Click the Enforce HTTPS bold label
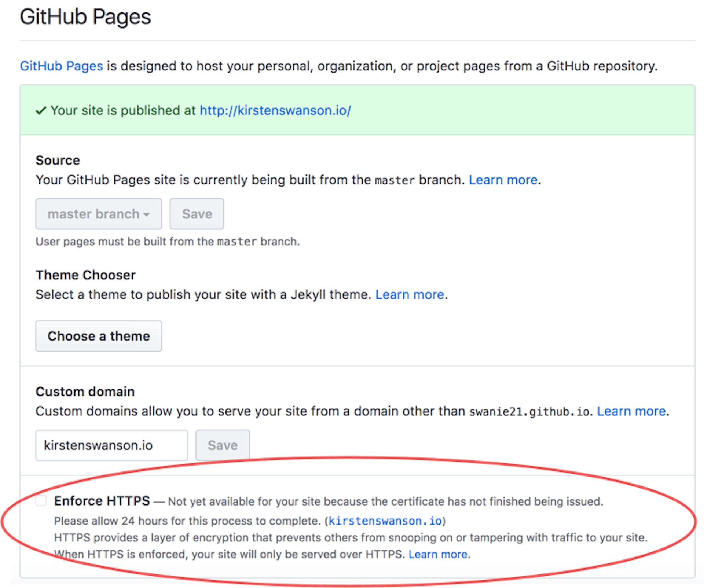 pyautogui.click(x=102, y=501)
